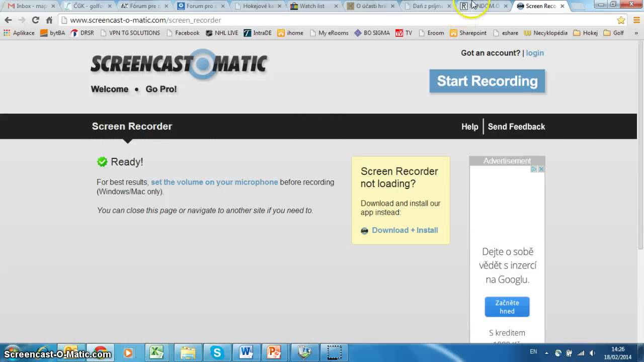Open the bytBA bookmark

click(x=52, y=33)
